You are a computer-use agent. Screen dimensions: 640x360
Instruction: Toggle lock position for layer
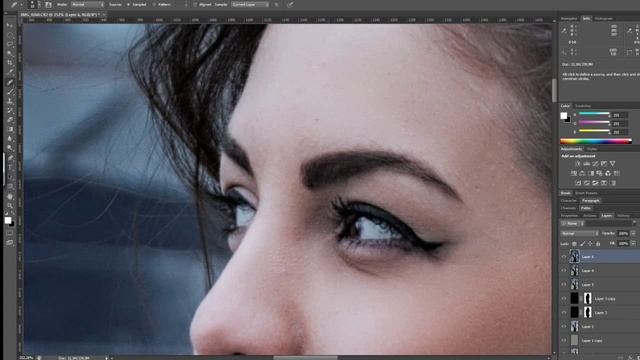pos(590,244)
